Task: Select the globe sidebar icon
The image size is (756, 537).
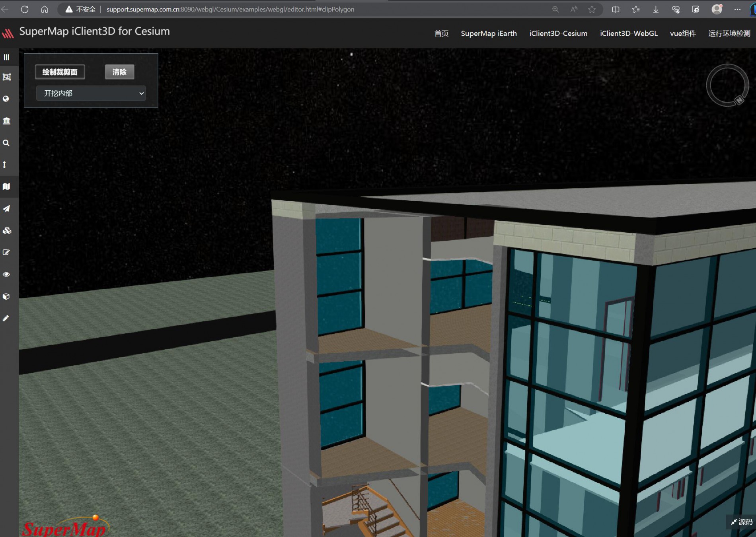Action: (x=6, y=99)
